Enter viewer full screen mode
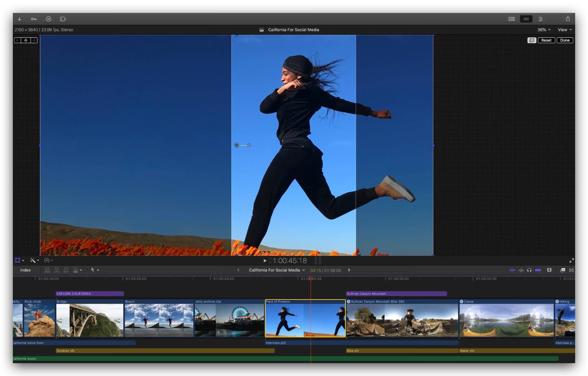 pyautogui.click(x=571, y=261)
